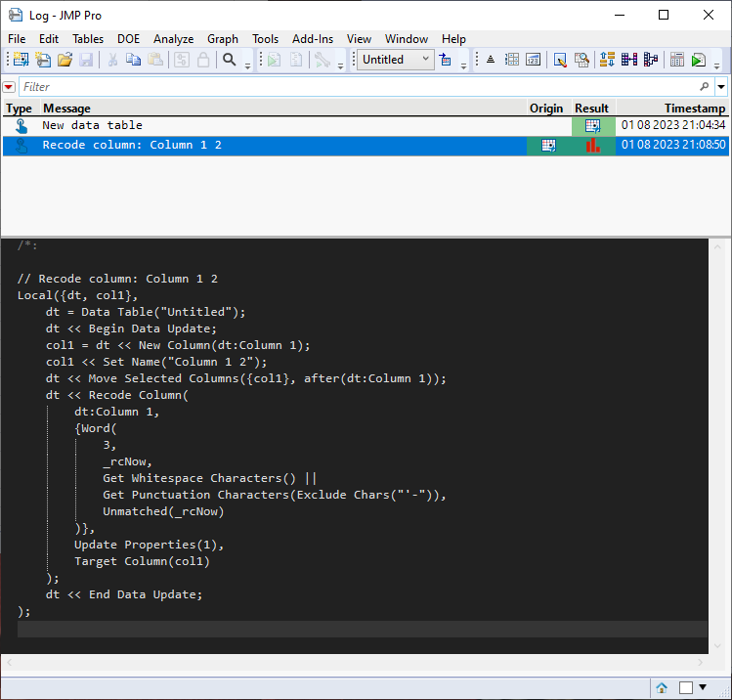Click the grayed script page icon
The height and width of the screenshot is (700, 732).
click(296, 60)
